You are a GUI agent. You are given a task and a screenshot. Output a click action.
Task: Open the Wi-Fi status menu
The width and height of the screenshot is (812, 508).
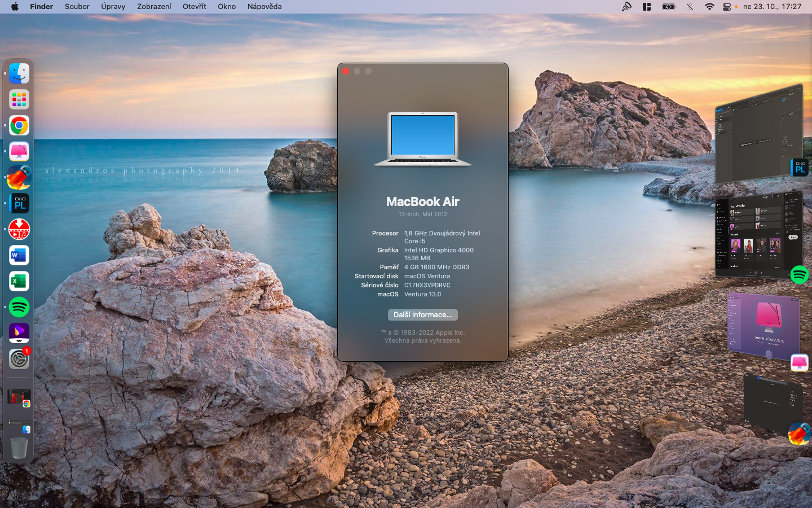tap(709, 7)
